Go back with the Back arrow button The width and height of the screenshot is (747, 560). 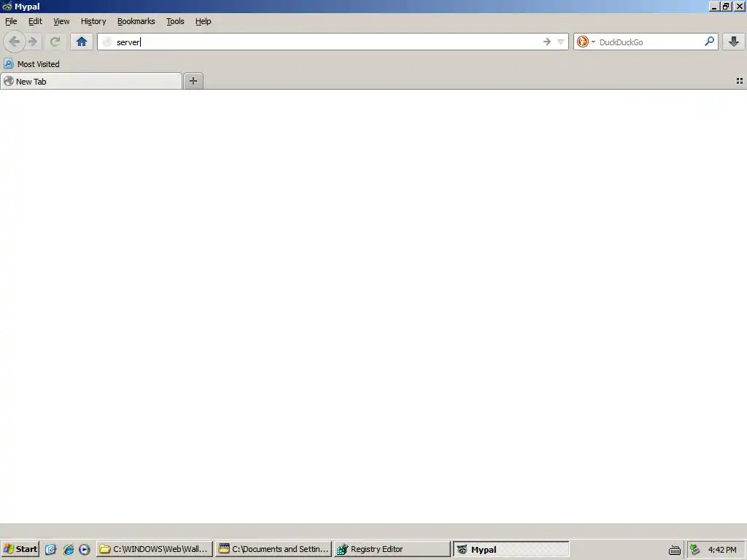(x=15, y=42)
